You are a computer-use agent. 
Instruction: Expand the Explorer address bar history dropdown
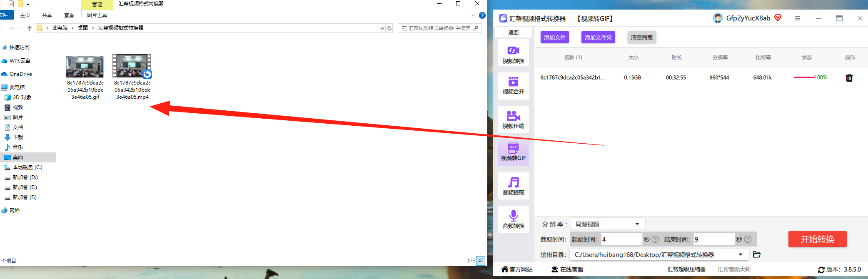(382, 28)
